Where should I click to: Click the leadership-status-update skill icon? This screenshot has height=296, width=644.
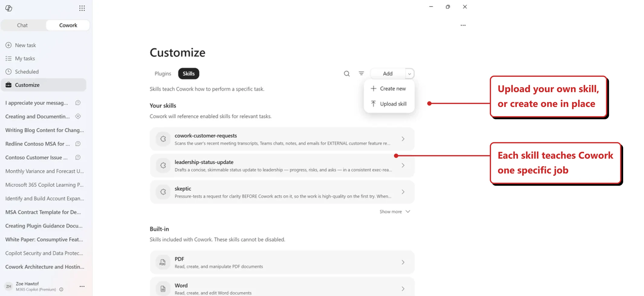pyautogui.click(x=163, y=165)
